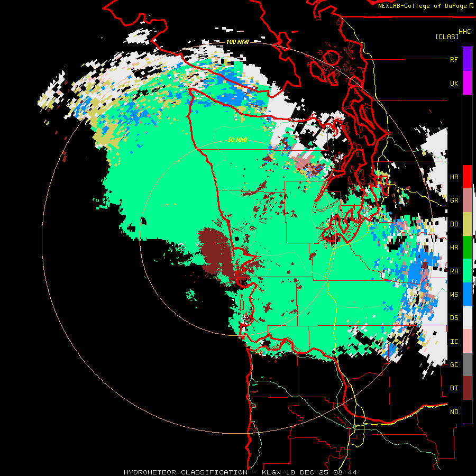
Task: Click the ND legend label
Action: tap(454, 412)
